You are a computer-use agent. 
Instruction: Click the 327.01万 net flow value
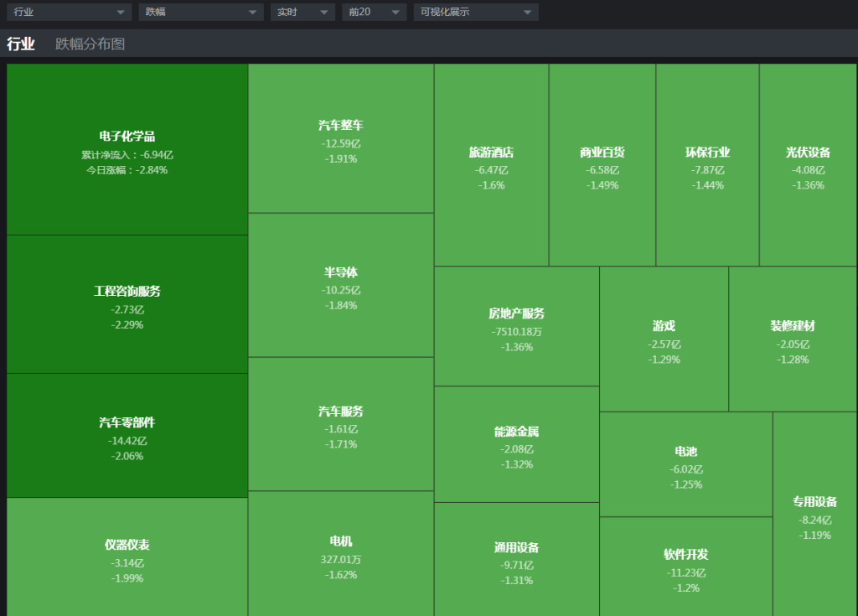click(341, 560)
